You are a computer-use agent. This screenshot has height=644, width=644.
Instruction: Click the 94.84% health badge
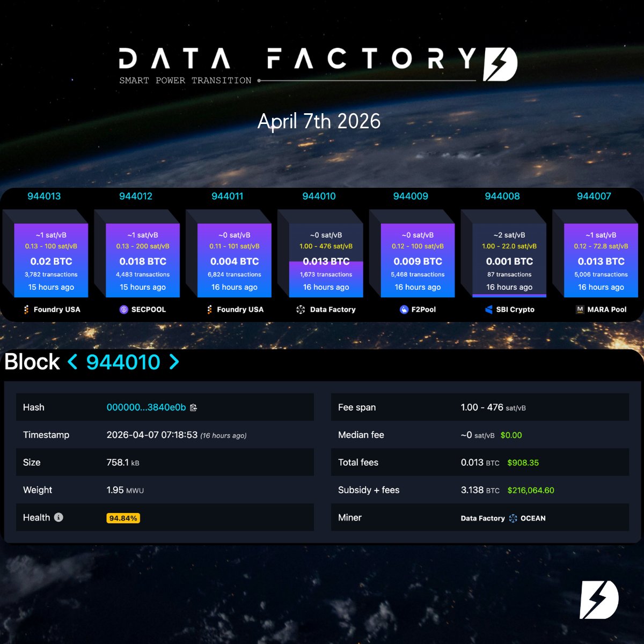point(123,518)
